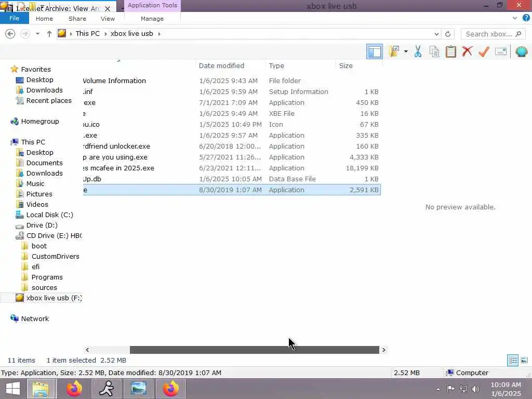
Task: Select Drive (D:) in sidebar
Action: (42, 225)
